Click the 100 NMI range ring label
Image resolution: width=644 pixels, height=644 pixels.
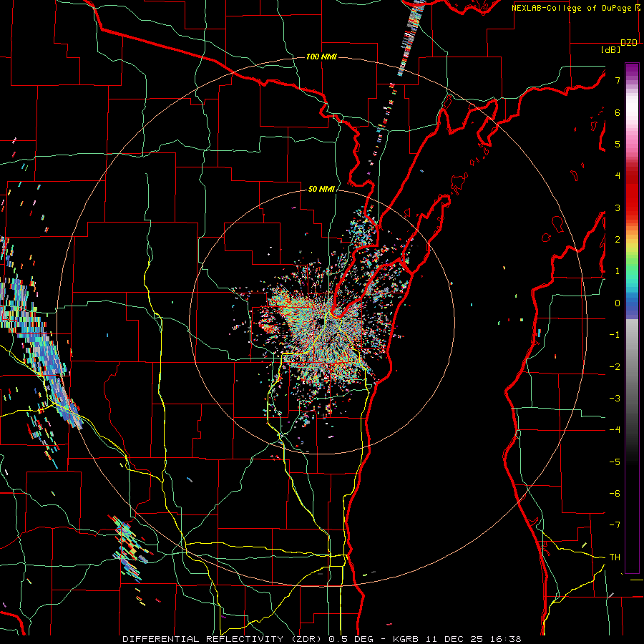(321, 57)
